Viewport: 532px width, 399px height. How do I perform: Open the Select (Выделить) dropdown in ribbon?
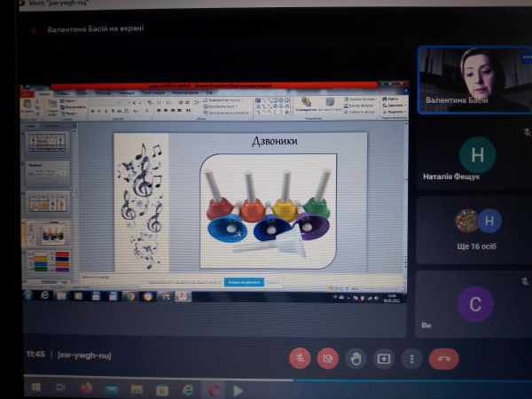(394, 112)
